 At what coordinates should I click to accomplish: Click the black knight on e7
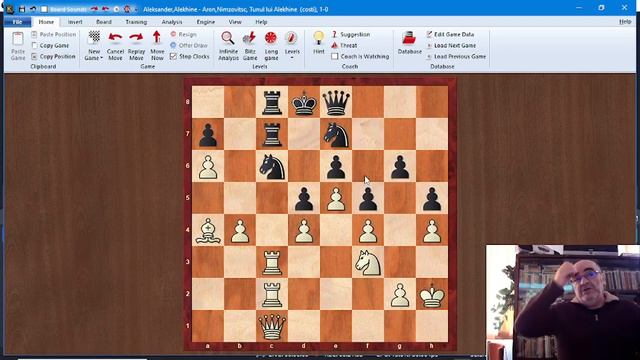tap(336, 134)
